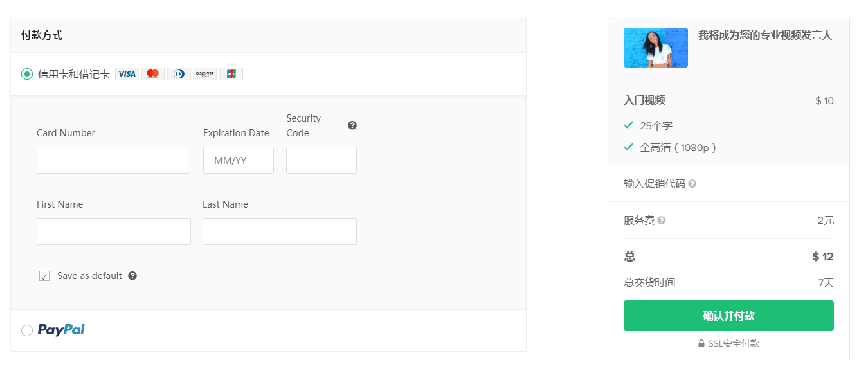
Task: Click the Last Name text field
Action: (x=279, y=231)
